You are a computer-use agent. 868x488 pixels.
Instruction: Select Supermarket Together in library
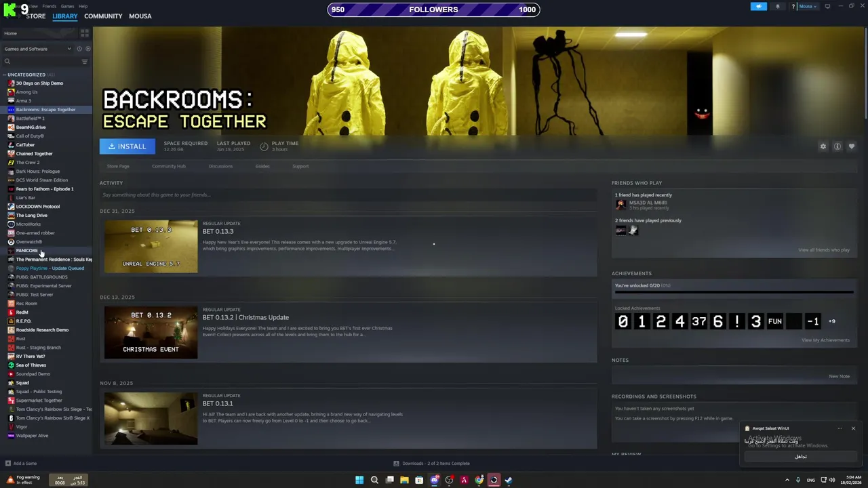click(x=39, y=401)
